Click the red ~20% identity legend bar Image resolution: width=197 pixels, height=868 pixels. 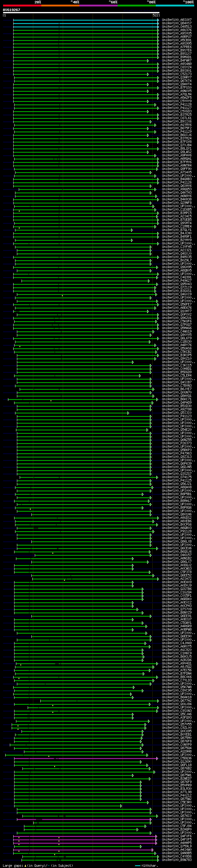22,6
